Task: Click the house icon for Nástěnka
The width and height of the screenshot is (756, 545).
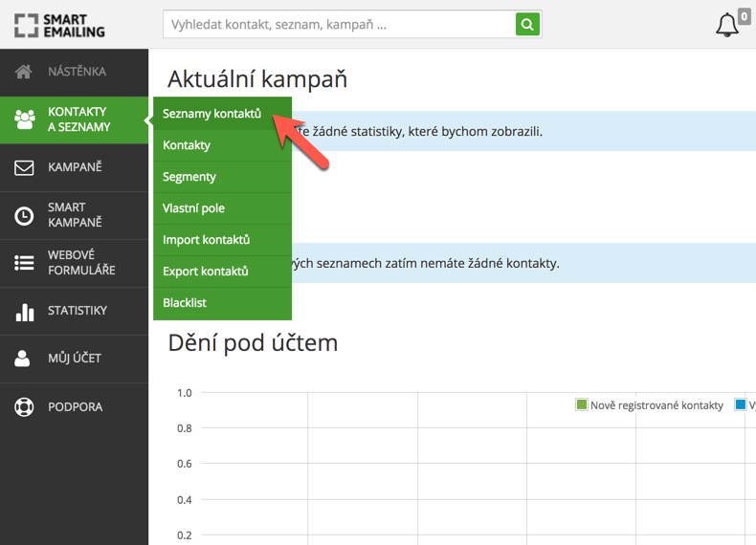Action: [24, 72]
